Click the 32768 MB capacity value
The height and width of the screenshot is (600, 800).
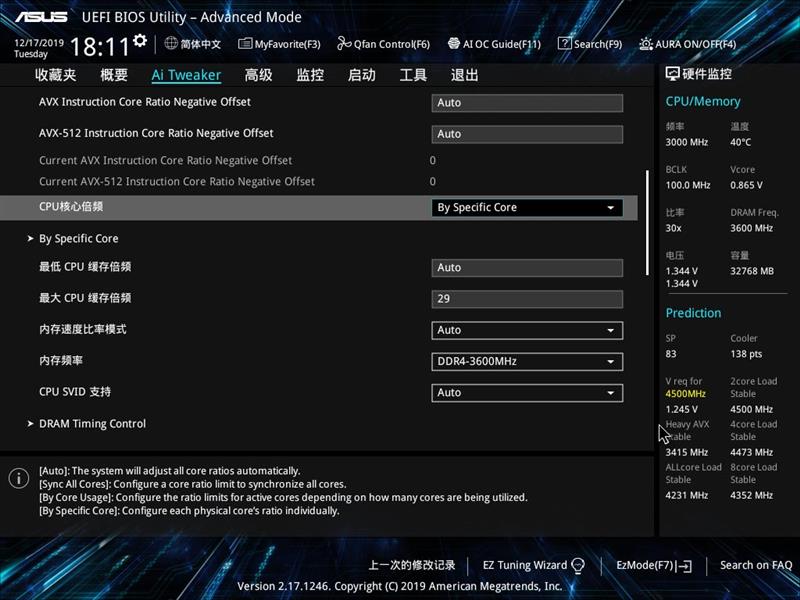pos(752,271)
